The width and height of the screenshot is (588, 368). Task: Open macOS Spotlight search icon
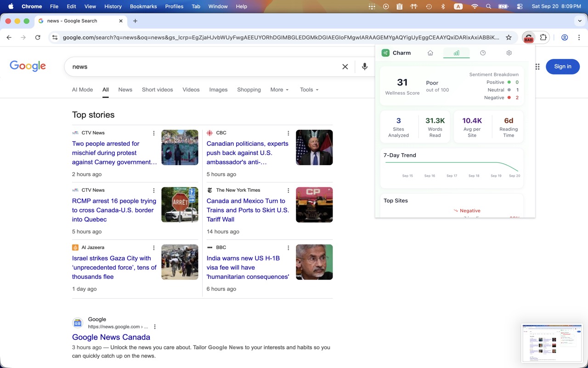point(488,6)
